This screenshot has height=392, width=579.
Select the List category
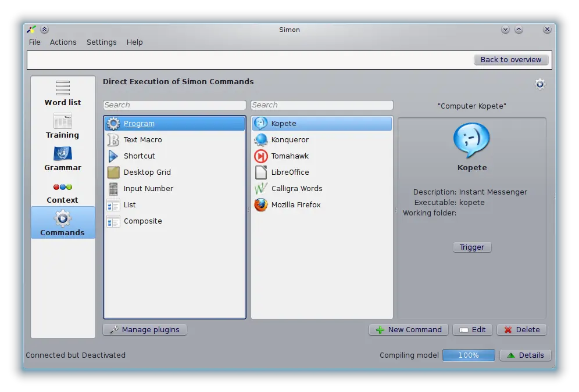174,204
